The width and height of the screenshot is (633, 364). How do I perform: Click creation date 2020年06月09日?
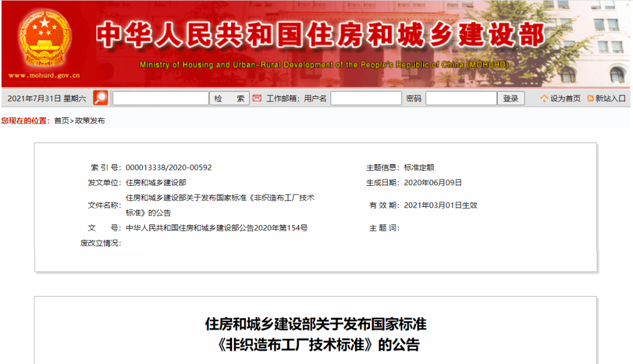pos(433,183)
